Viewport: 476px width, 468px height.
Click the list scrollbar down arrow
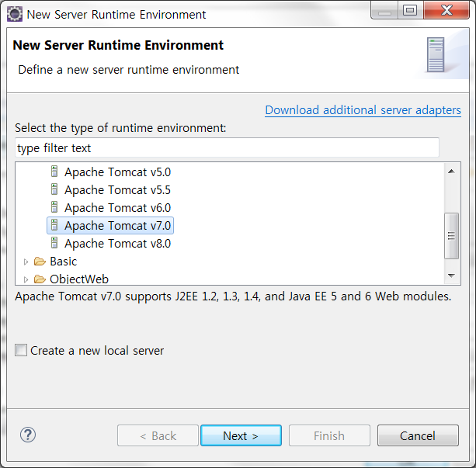451,276
